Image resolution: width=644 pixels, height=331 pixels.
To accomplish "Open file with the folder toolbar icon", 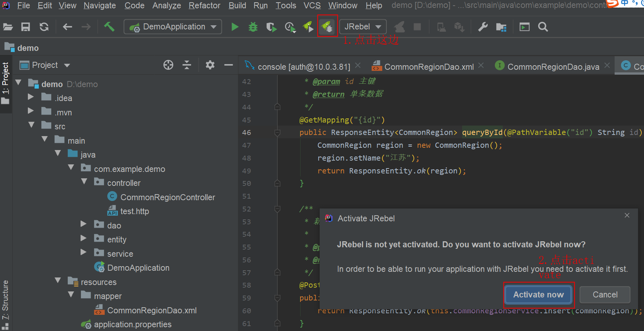I will click(x=8, y=27).
